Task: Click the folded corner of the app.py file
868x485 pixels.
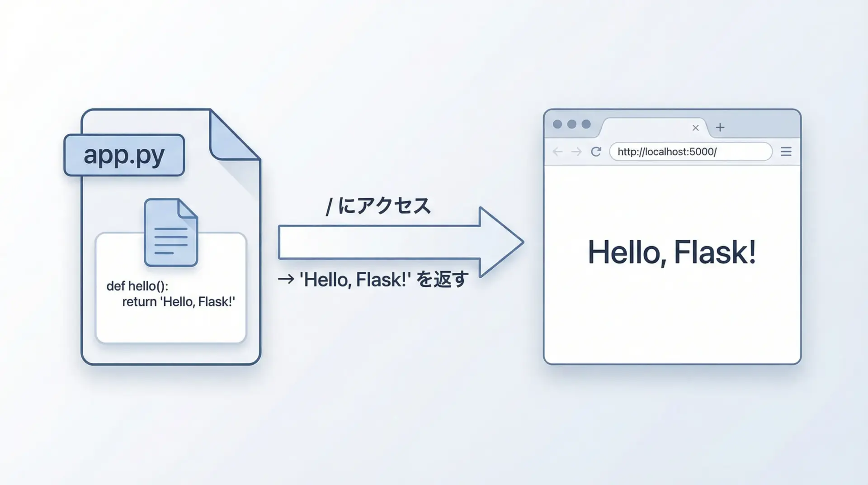Action: click(231, 138)
